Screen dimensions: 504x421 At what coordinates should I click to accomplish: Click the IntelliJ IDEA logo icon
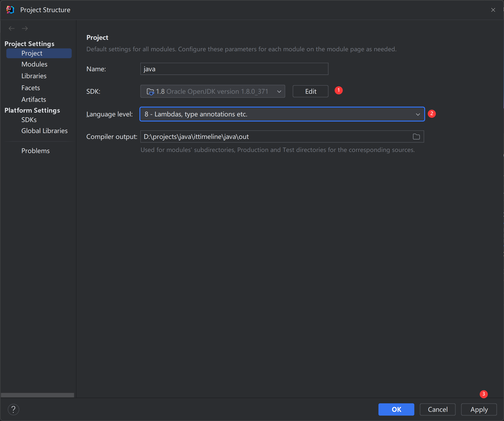10,10
